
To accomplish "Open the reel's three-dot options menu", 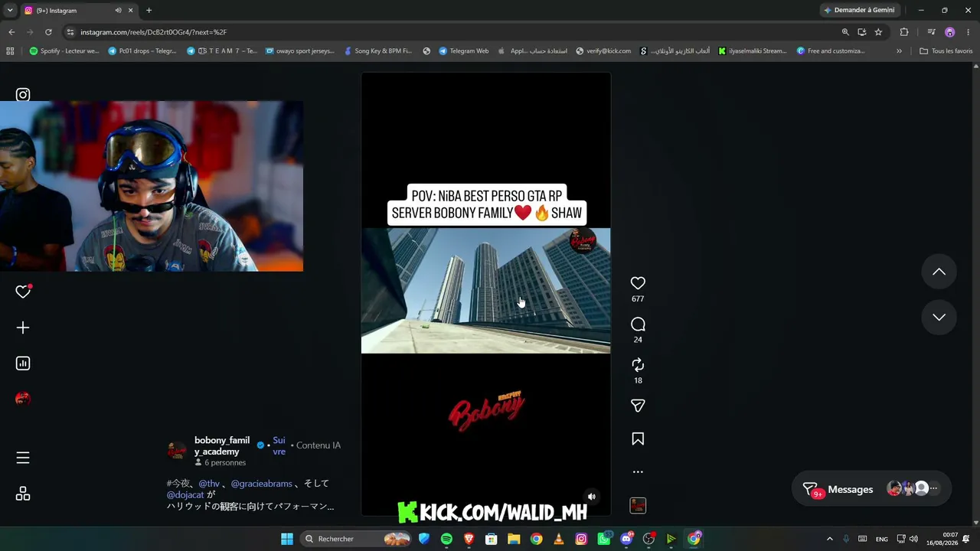I will coord(638,471).
